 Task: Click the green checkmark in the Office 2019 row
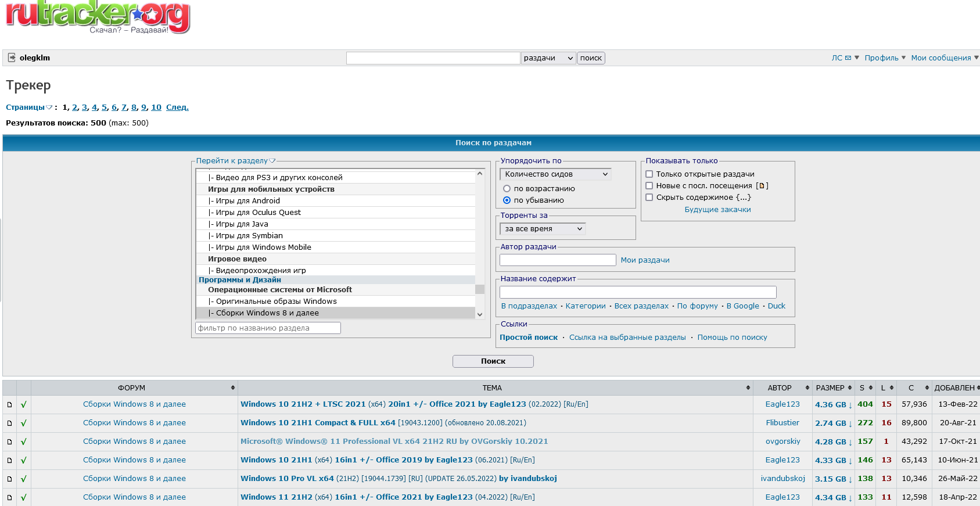click(x=24, y=460)
